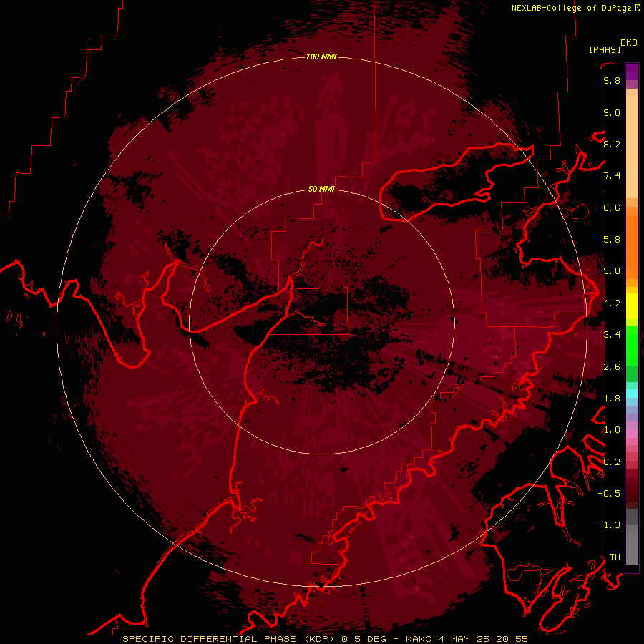Image resolution: width=644 pixels, height=644 pixels.
Task: Click the 9.0 scale value
Action: tap(612, 113)
